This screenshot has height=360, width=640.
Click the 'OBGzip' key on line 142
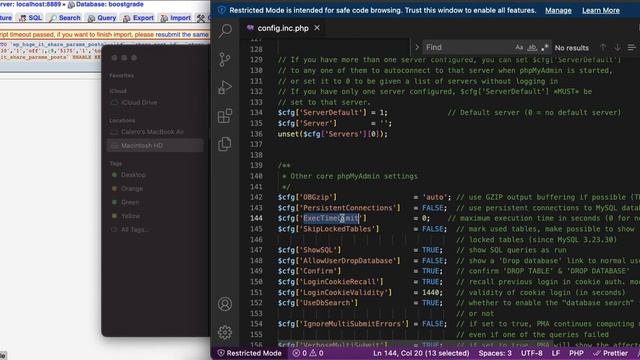click(x=316, y=197)
